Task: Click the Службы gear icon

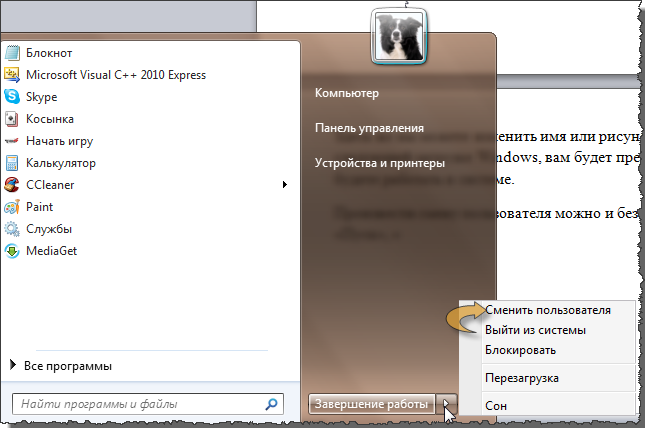Action: [12, 229]
